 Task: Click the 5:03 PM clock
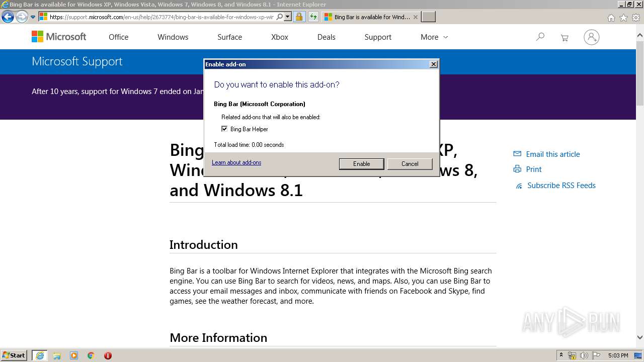[618, 355]
